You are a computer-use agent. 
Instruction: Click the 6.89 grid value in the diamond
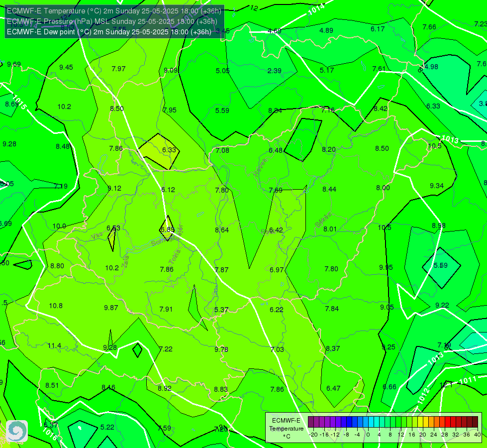pyautogui.click(x=167, y=230)
